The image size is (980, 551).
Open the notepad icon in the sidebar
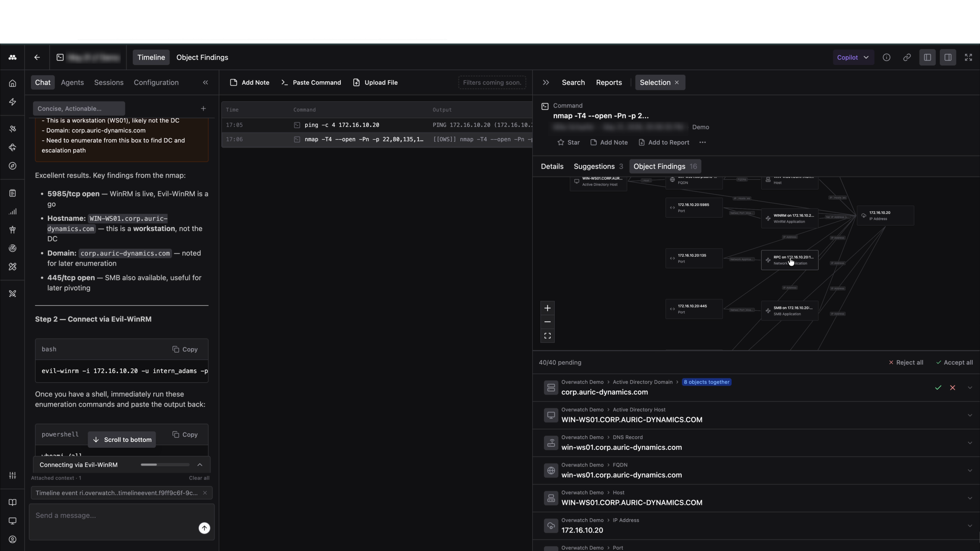tap(13, 193)
